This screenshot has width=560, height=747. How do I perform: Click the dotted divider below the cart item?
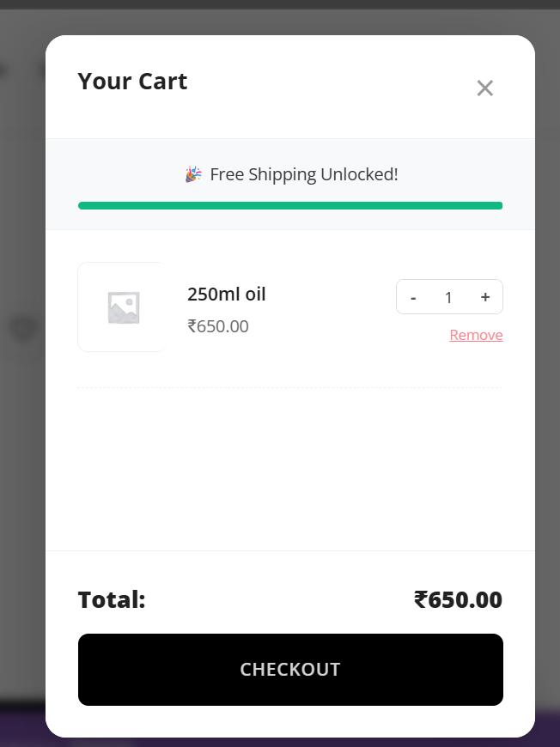[x=290, y=388]
